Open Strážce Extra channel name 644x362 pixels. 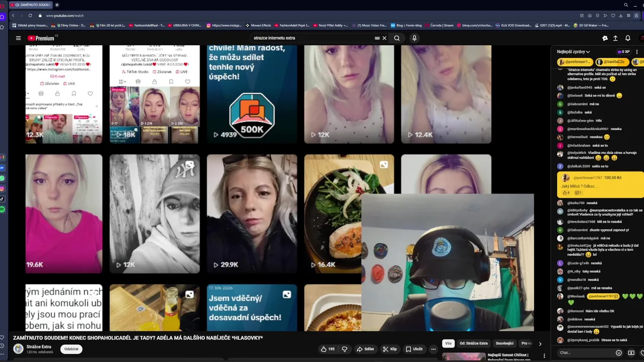coord(39,346)
